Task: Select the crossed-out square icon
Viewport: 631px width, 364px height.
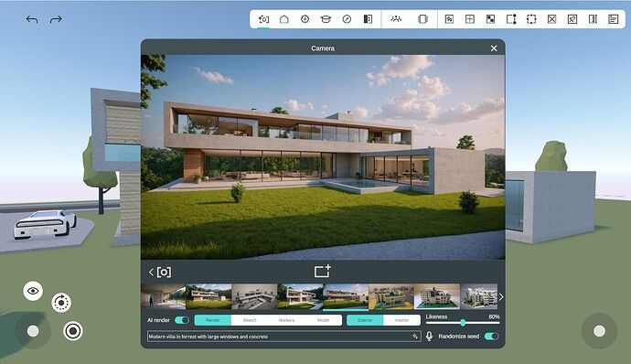Action: [551, 19]
